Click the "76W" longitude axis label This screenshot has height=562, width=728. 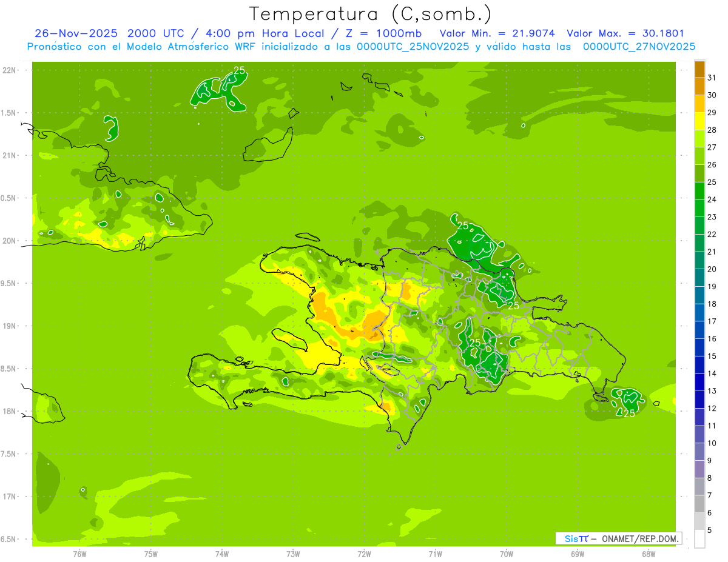tap(79, 554)
